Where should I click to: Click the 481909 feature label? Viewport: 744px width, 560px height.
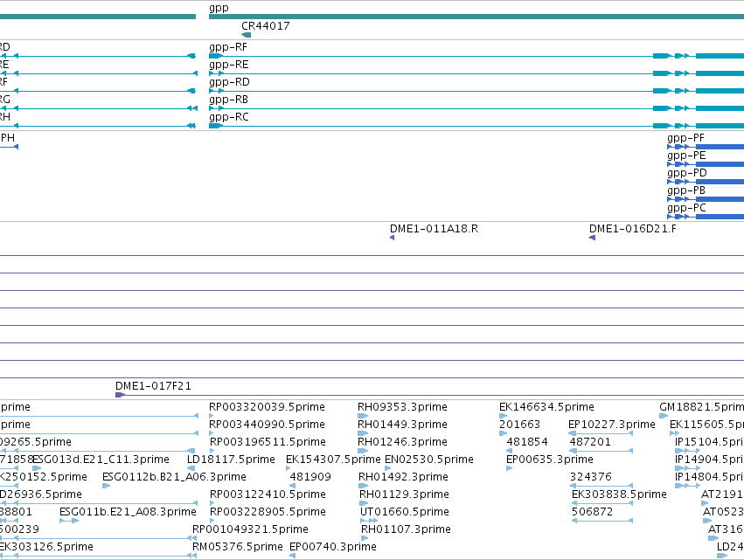click(x=310, y=477)
